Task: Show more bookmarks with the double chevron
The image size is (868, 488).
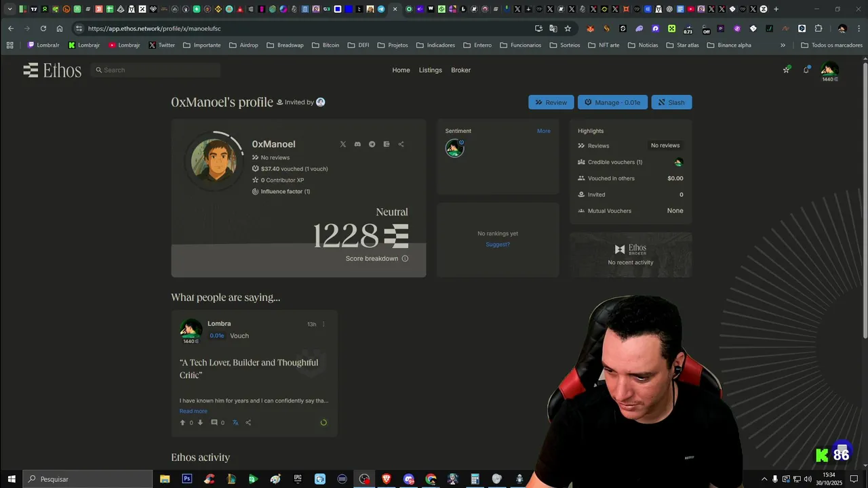Action: pyautogui.click(x=783, y=45)
